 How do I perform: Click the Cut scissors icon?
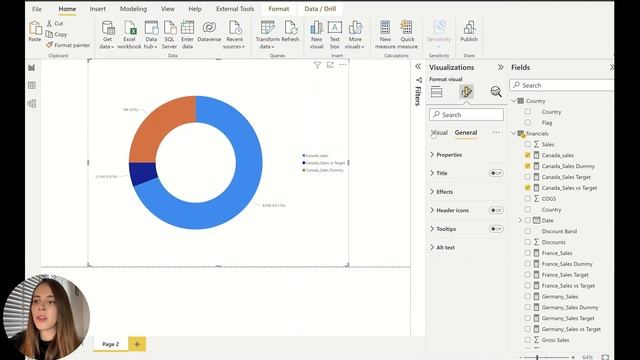[x=49, y=23]
